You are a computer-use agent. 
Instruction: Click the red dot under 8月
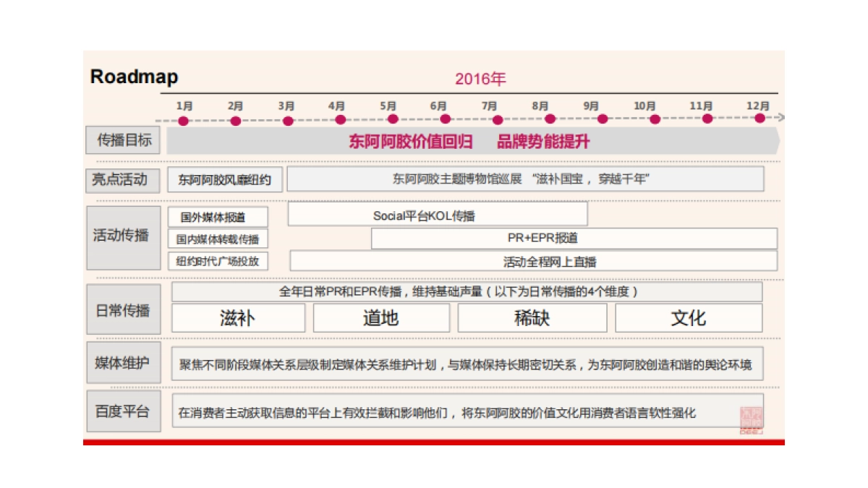[x=548, y=119]
